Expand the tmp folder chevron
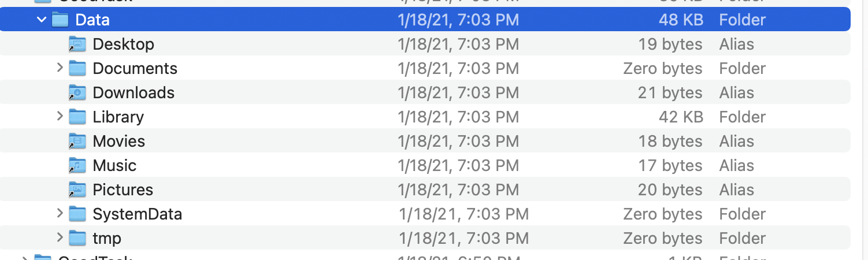This screenshot has width=868, height=260. pyautogui.click(x=60, y=238)
